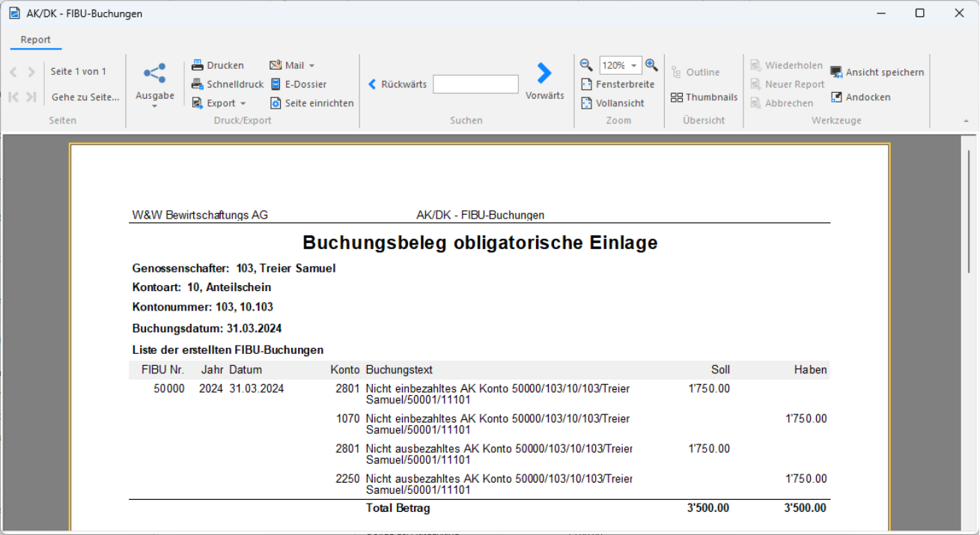Open Seite einrichten page setup
Image resolution: width=980 pixels, height=535 pixels.
tap(311, 103)
